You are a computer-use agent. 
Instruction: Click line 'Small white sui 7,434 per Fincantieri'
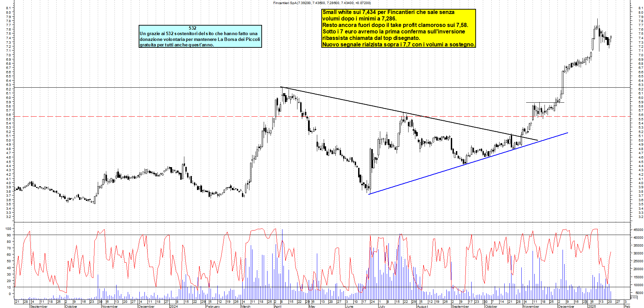click(x=388, y=12)
